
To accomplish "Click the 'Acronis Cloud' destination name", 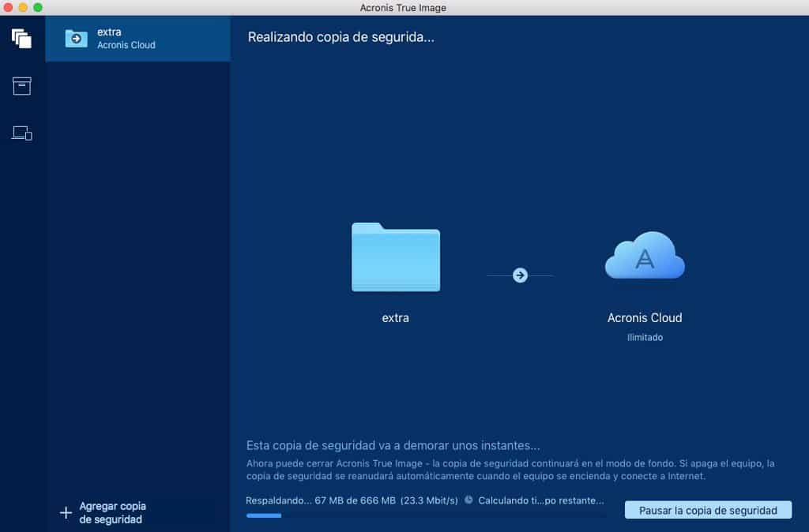I will pyautogui.click(x=645, y=318).
